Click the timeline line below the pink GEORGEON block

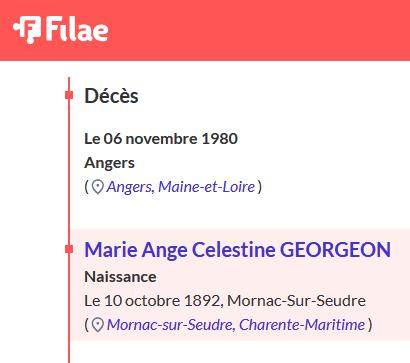click(x=69, y=352)
